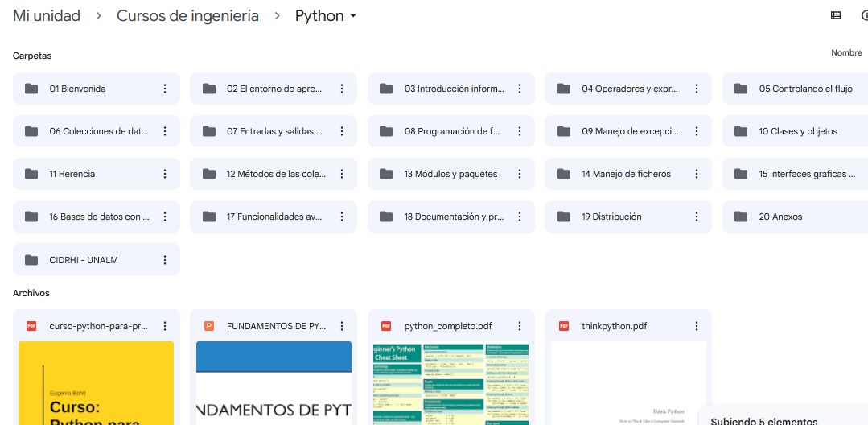868x425 pixels.
Task: Select the 10 Clases y objetos folder
Action: (x=796, y=131)
